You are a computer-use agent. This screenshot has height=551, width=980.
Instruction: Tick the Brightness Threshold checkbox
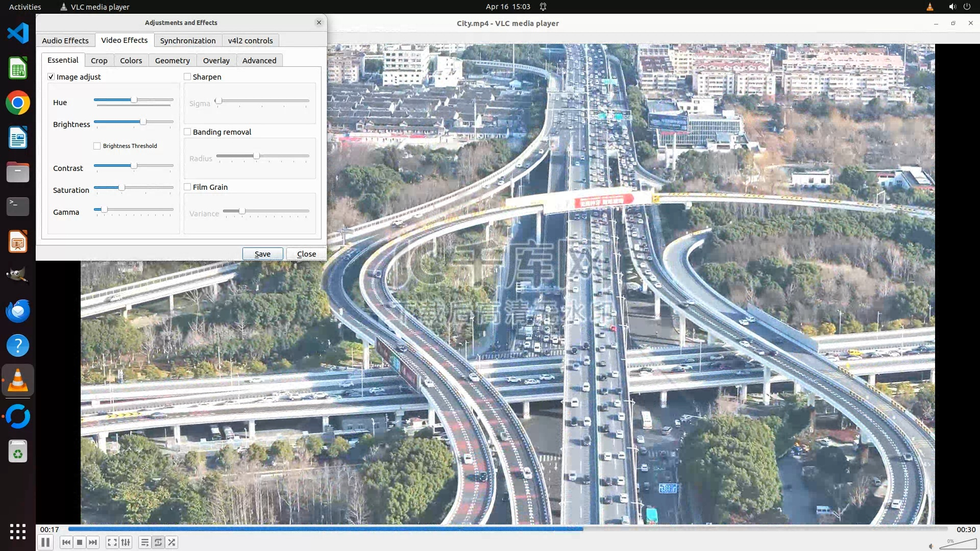pyautogui.click(x=97, y=146)
